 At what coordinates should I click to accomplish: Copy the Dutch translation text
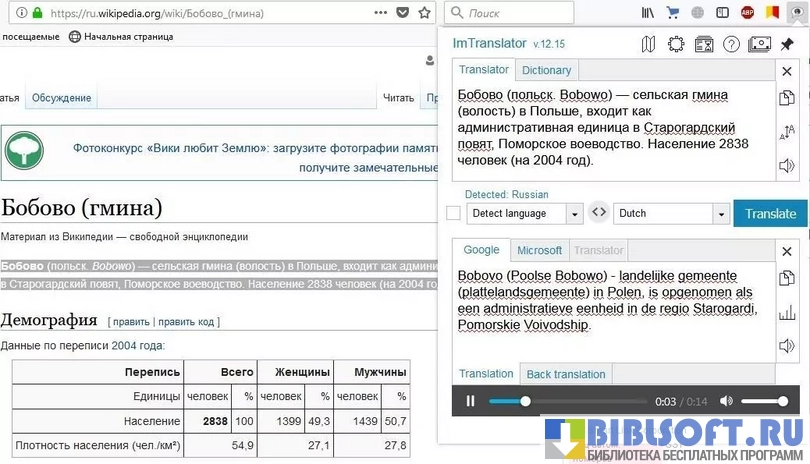pos(787,279)
